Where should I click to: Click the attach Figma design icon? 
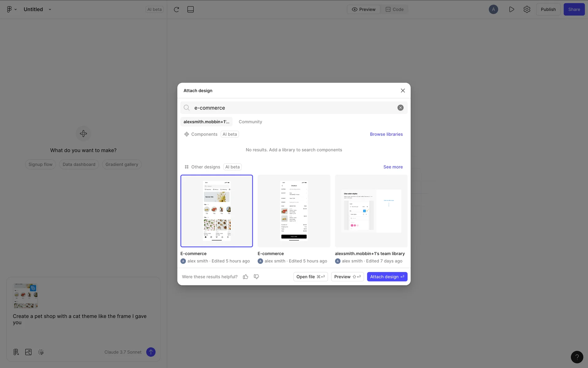(16, 352)
